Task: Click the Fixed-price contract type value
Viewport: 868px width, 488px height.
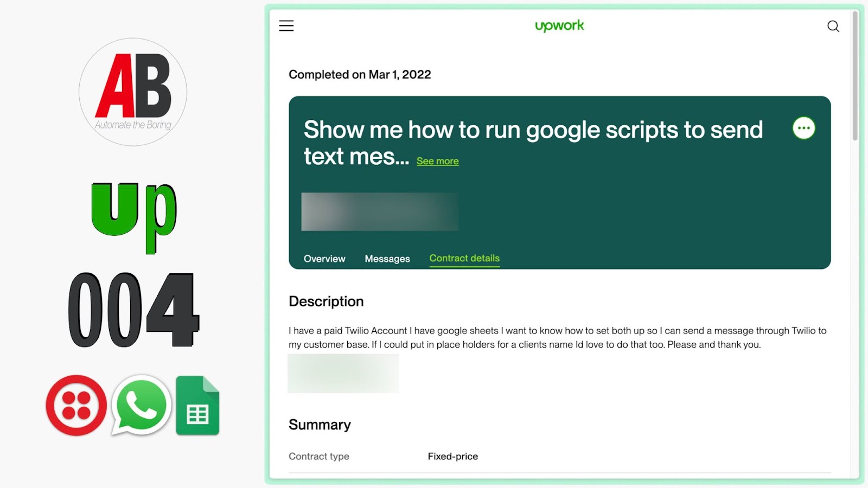Action: (x=452, y=457)
